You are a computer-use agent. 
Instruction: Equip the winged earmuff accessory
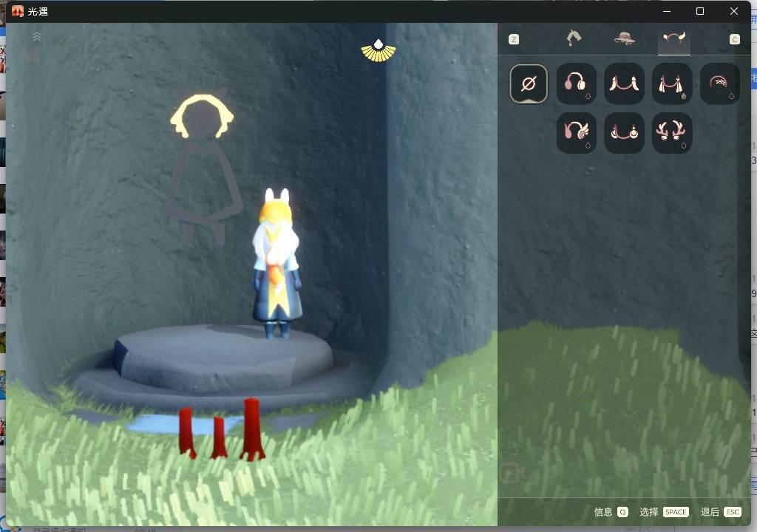click(x=576, y=133)
